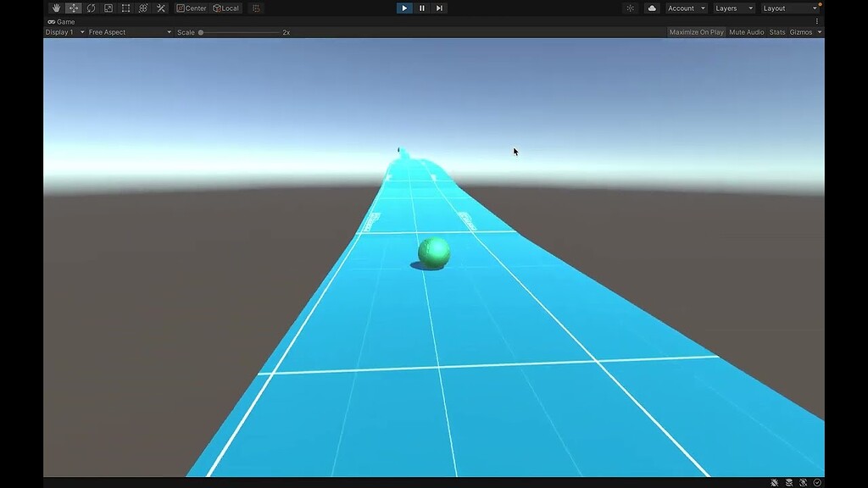Select the Rect Transform tool

pos(125,8)
